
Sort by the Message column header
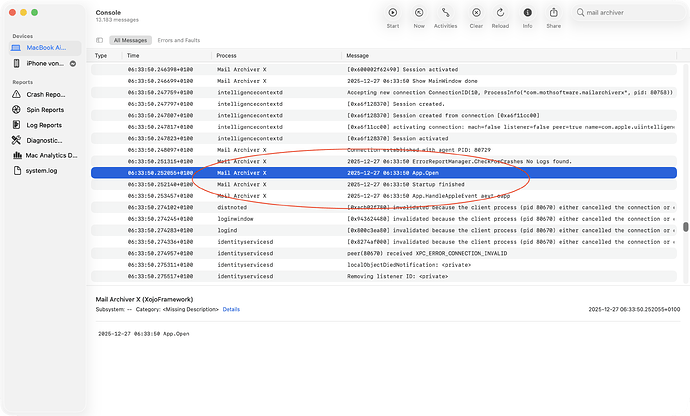click(357, 55)
